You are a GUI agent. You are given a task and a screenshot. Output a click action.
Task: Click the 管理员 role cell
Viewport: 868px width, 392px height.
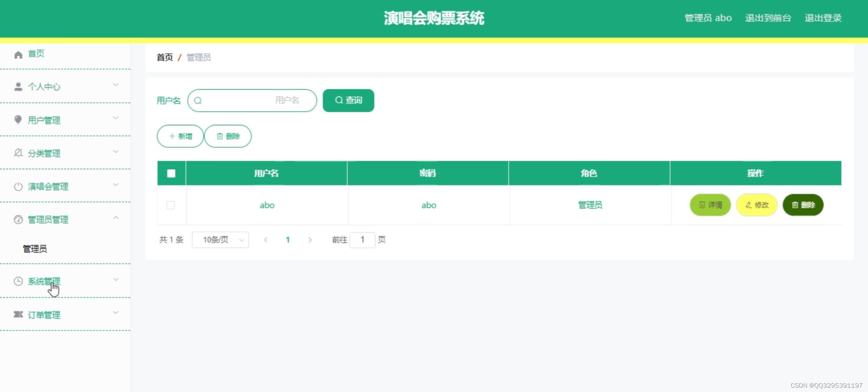(x=590, y=205)
